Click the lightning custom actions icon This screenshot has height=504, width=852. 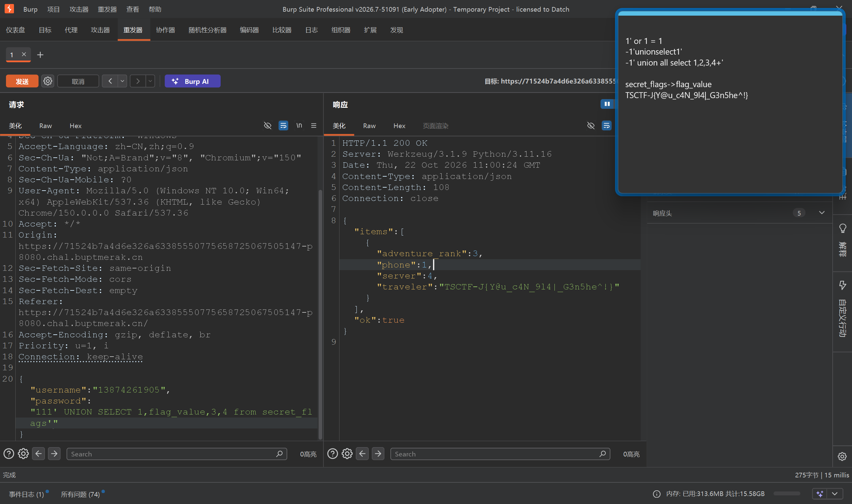(x=842, y=285)
